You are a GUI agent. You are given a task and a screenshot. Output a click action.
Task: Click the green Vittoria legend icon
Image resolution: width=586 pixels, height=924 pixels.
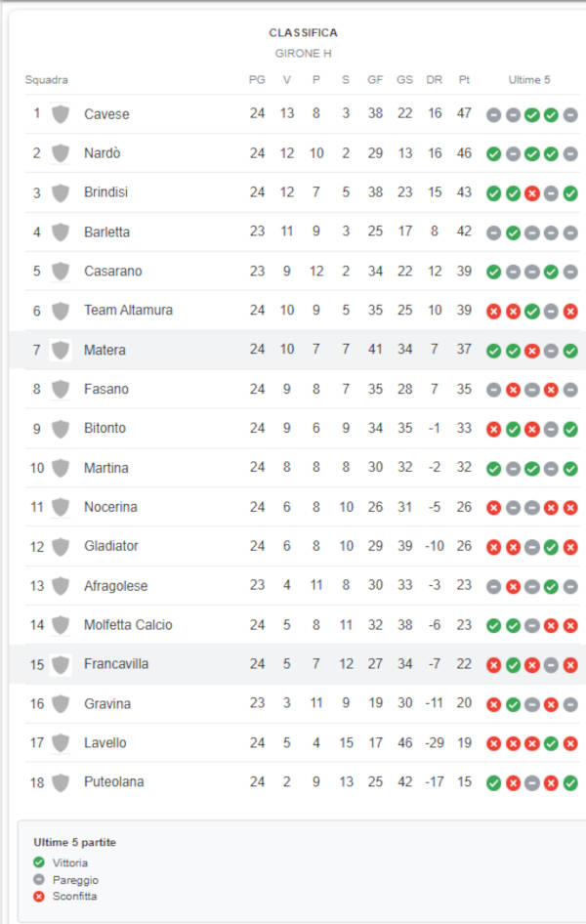pyautogui.click(x=39, y=862)
